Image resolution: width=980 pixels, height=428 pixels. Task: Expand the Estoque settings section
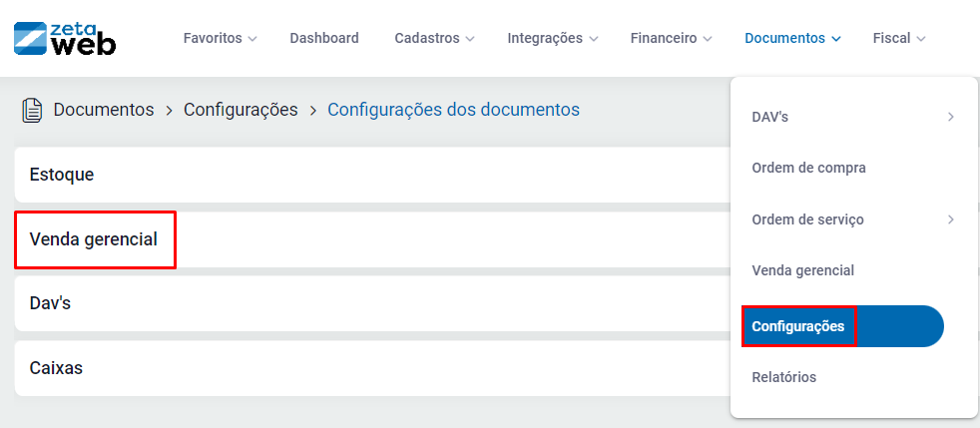tap(62, 175)
